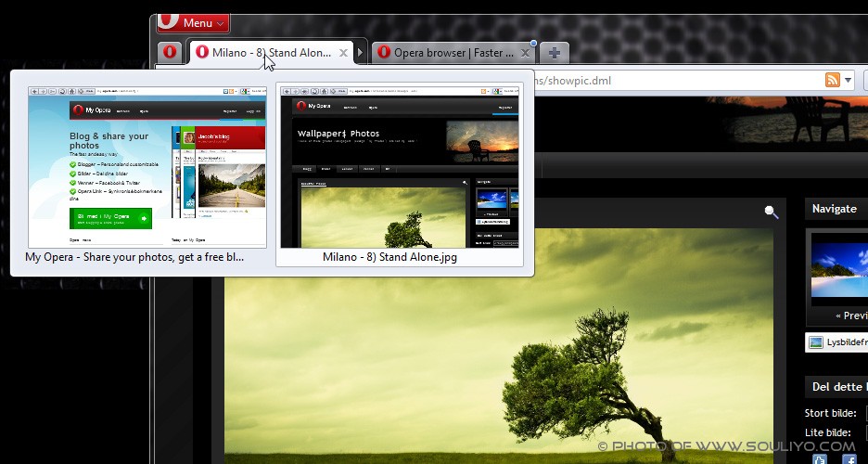Open a new tab with plus button

(554, 53)
